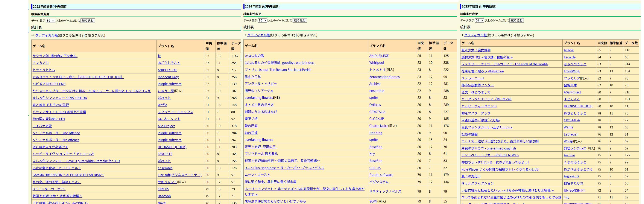Open brand link Liar-soft(ビジネスパートナー)
Screen dimensions: 644x204
179,175
